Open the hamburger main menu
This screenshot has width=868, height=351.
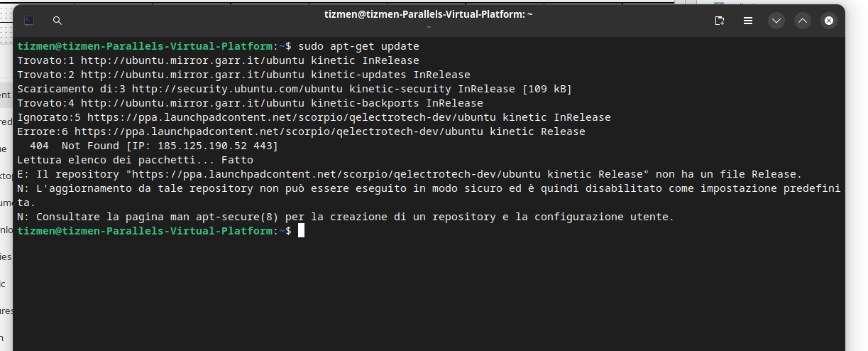[747, 21]
